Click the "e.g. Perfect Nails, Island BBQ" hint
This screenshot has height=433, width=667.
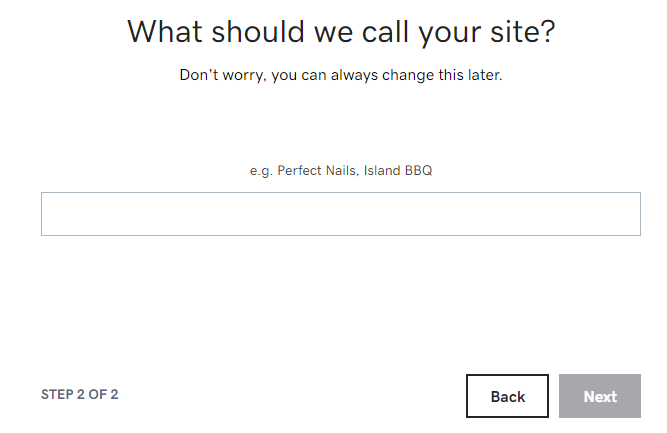point(340,170)
